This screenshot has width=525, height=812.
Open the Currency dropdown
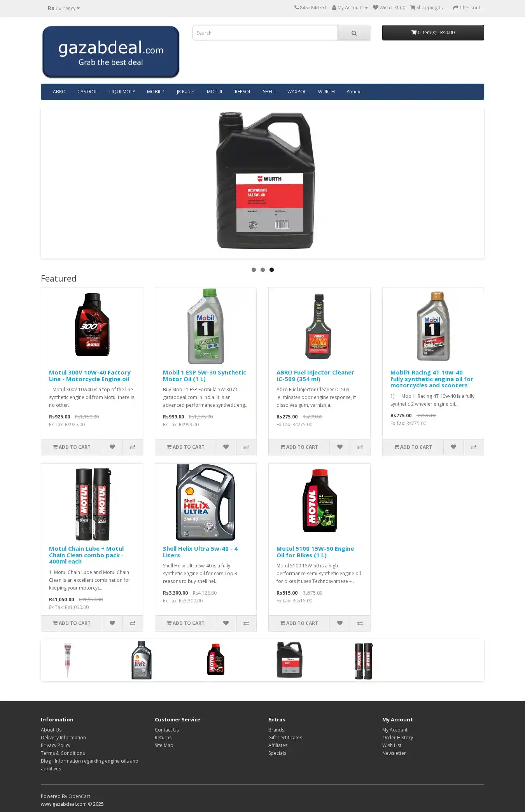tap(64, 8)
